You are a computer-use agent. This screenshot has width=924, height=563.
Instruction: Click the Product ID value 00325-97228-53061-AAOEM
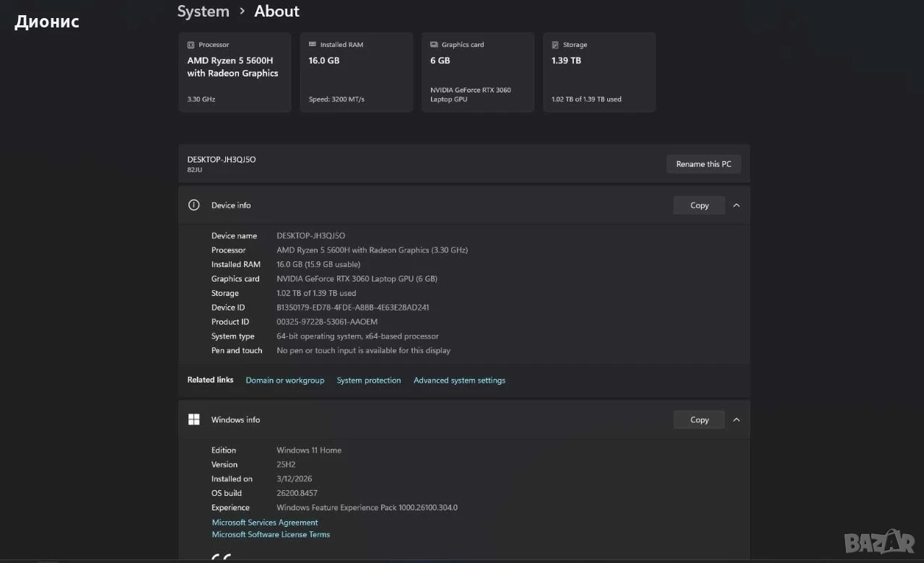pyautogui.click(x=327, y=322)
